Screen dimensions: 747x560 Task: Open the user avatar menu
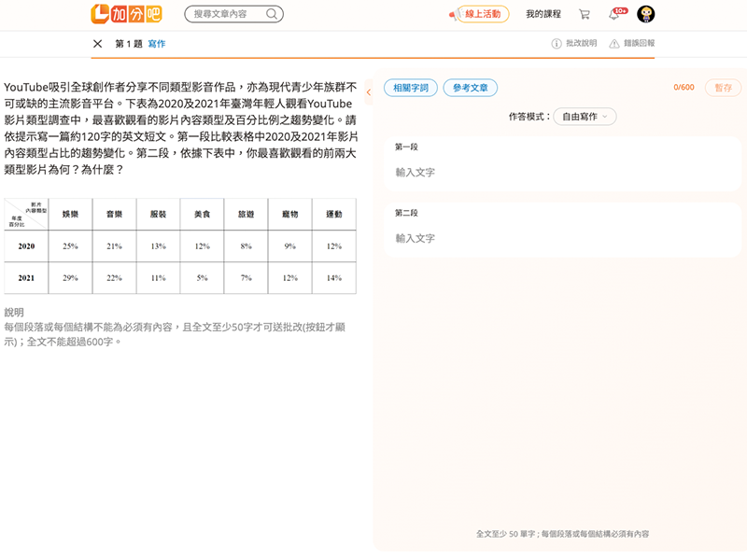click(645, 14)
